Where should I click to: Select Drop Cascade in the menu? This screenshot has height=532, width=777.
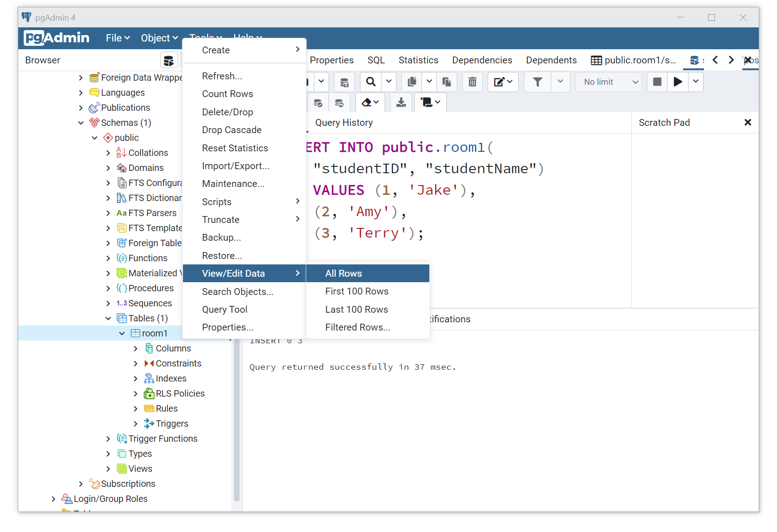(x=245, y=130)
